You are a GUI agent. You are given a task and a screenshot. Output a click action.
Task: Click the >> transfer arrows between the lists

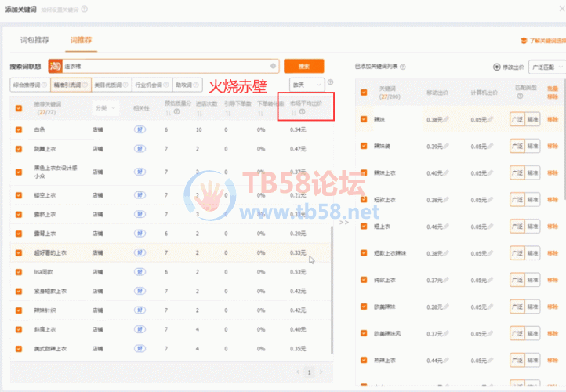click(x=344, y=244)
